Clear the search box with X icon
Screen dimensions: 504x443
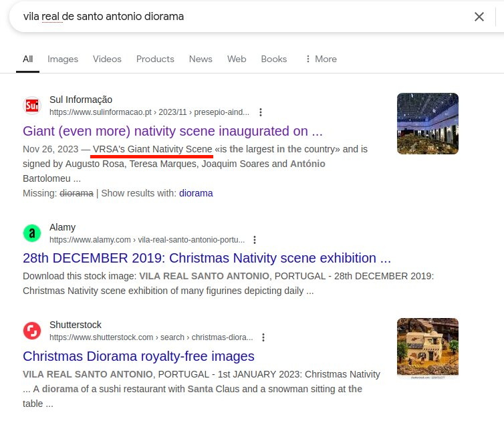pos(479,17)
